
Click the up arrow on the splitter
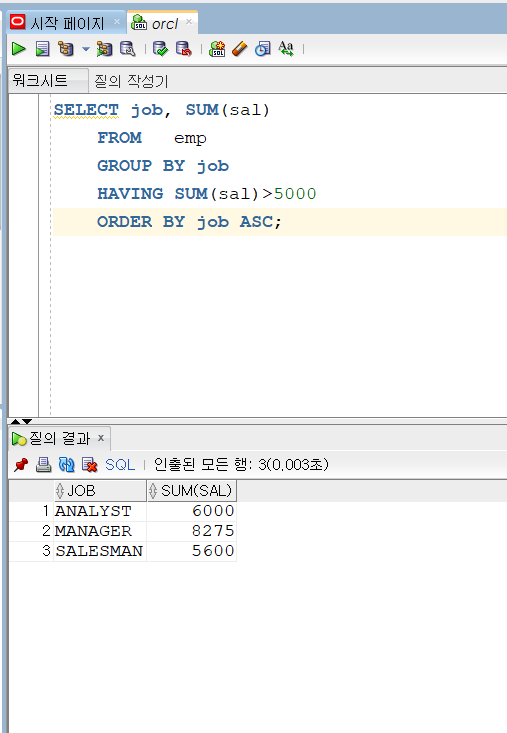coord(15,421)
